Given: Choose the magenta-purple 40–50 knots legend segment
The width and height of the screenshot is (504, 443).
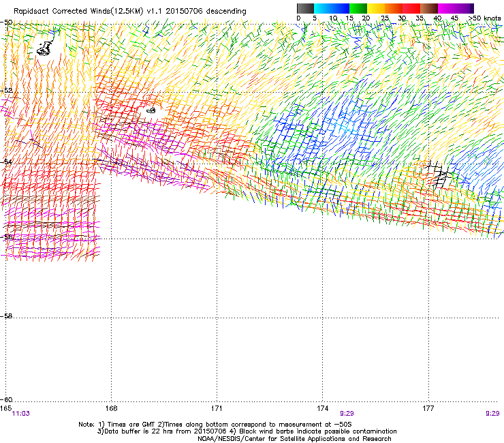Looking at the screenshot, I should pyautogui.click(x=456, y=8).
